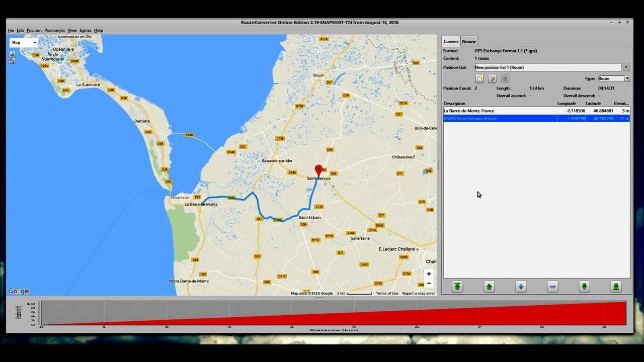Click the lower magnifier icon on map
The width and height of the screenshot is (644, 362).
point(12,61)
